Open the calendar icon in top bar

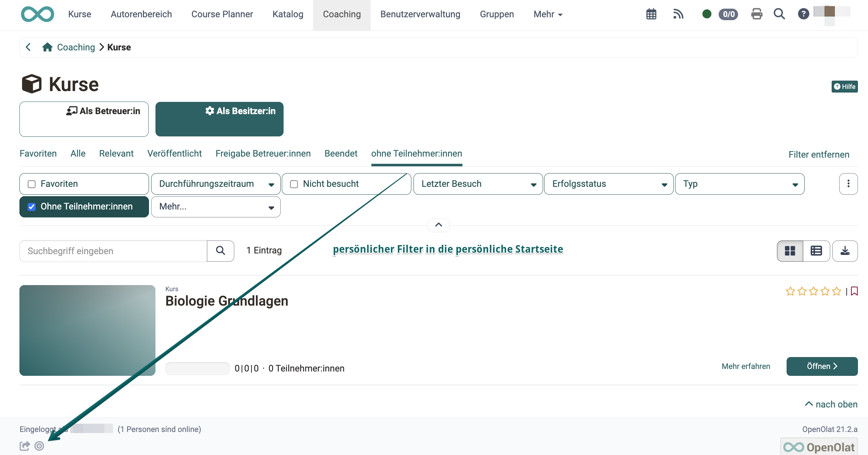point(651,14)
